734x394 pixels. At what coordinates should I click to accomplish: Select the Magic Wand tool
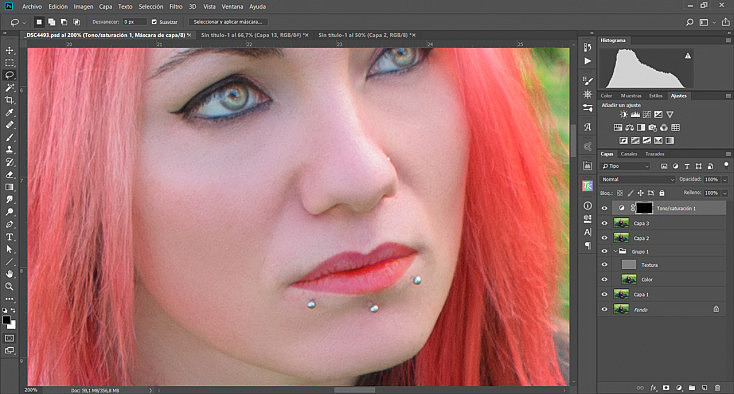pyautogui.click(x=9, y=88)
